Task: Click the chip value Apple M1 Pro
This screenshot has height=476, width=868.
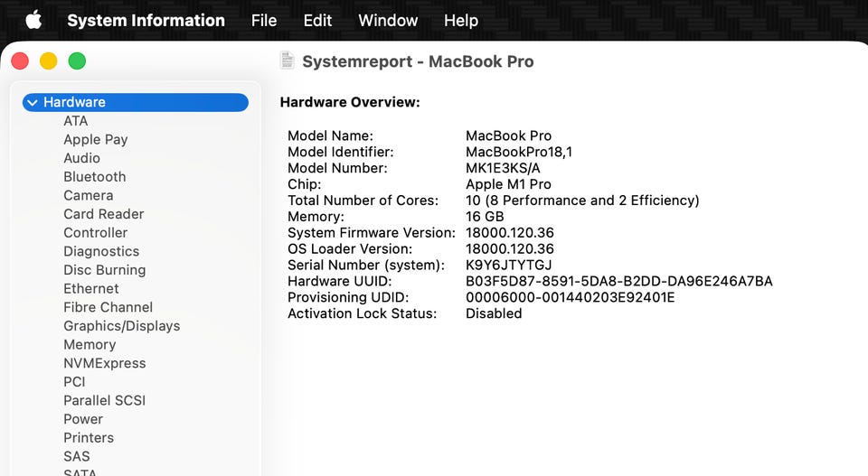Action: point(508,184)
